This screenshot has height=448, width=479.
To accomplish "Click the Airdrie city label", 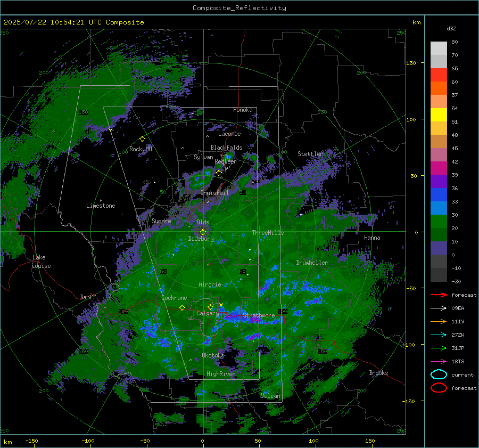I will pyautogui.click(x=210, y=284).
